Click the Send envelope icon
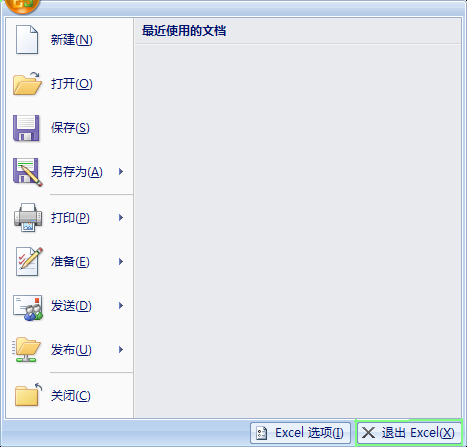This screenshot has height=447, width=467. 28,307
